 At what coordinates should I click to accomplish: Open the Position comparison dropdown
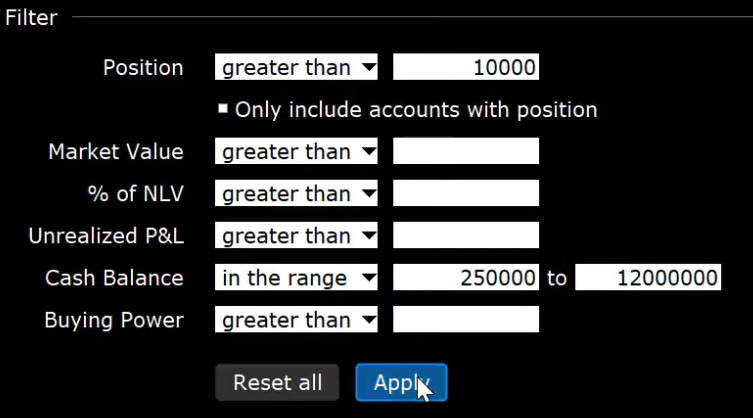coord(297,68)
